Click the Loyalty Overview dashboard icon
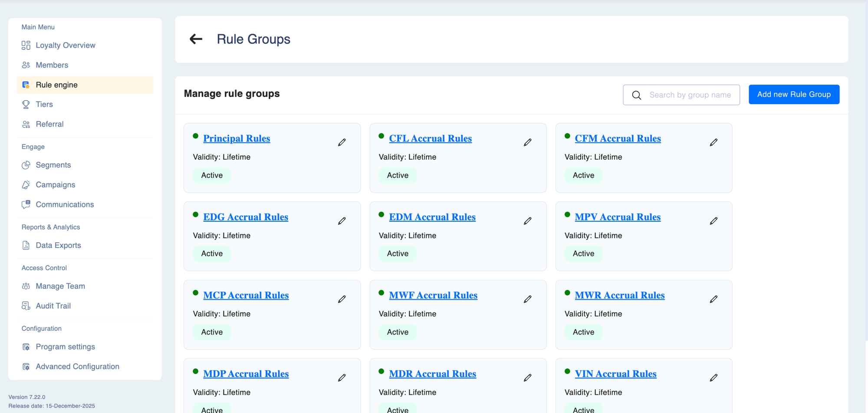The width and height of the screenshot is (868, 413). tap(26, 45)
